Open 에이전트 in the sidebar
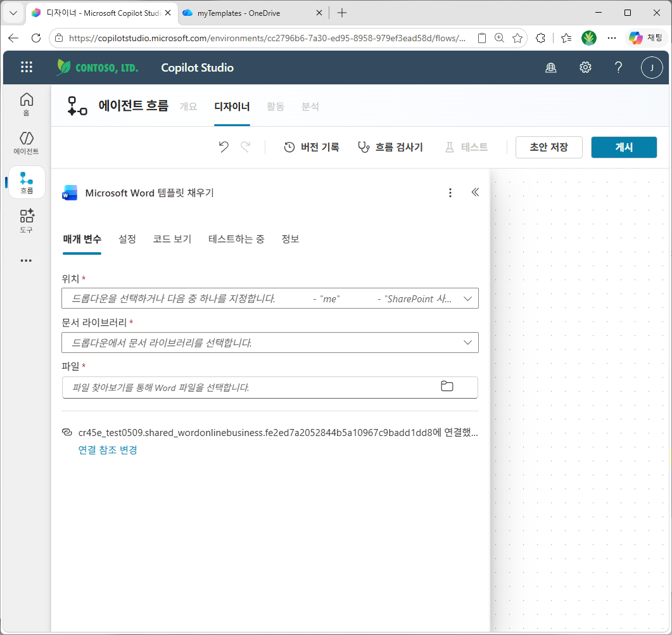The width and height of the screenshot is (672, 635). point(27,143)
